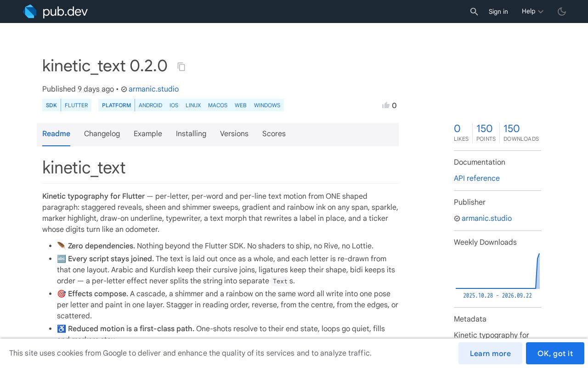This screenshot has height=368, width=588.
Task: Click the Learn more cookie button
Action: [x=490, y=353]
